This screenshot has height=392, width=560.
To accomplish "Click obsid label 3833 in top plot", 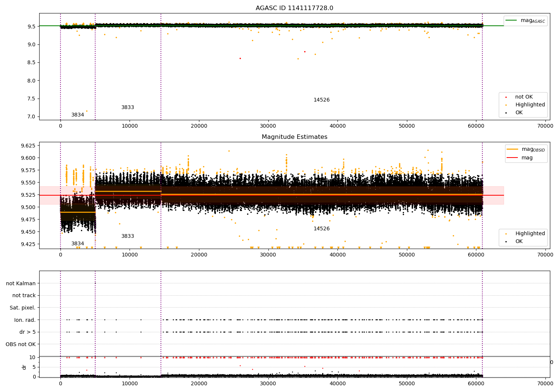I will click(128, 108).
